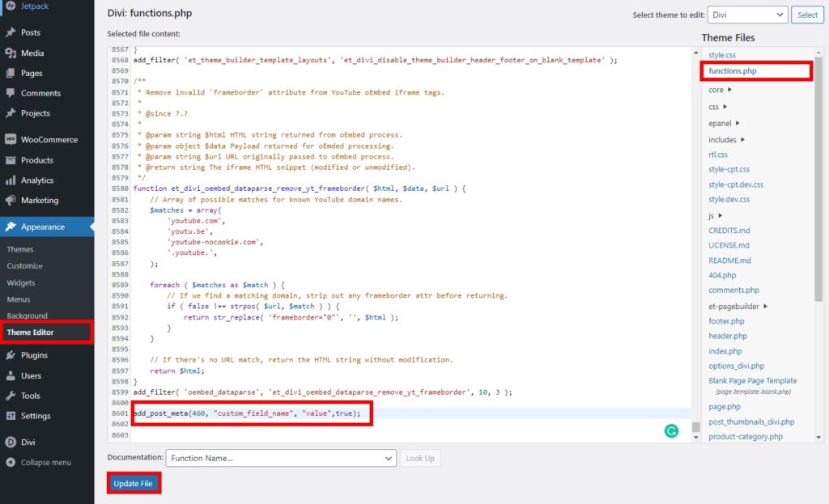Click the Posts pin icon
829x504 pixels.
(x=10, y=32)
